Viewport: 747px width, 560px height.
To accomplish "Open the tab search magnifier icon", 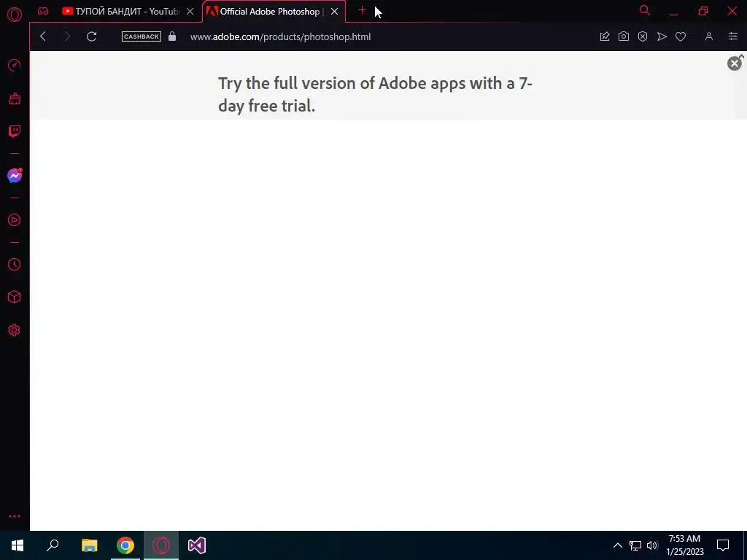I will (645, 10).
